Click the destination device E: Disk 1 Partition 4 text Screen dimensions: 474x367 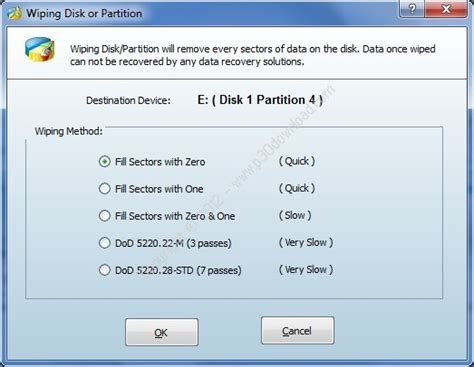[260, 100]
